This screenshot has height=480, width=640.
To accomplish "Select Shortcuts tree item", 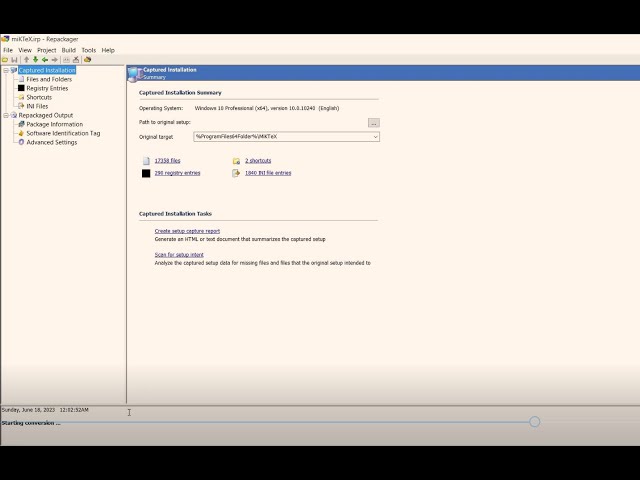I will 39,97.
